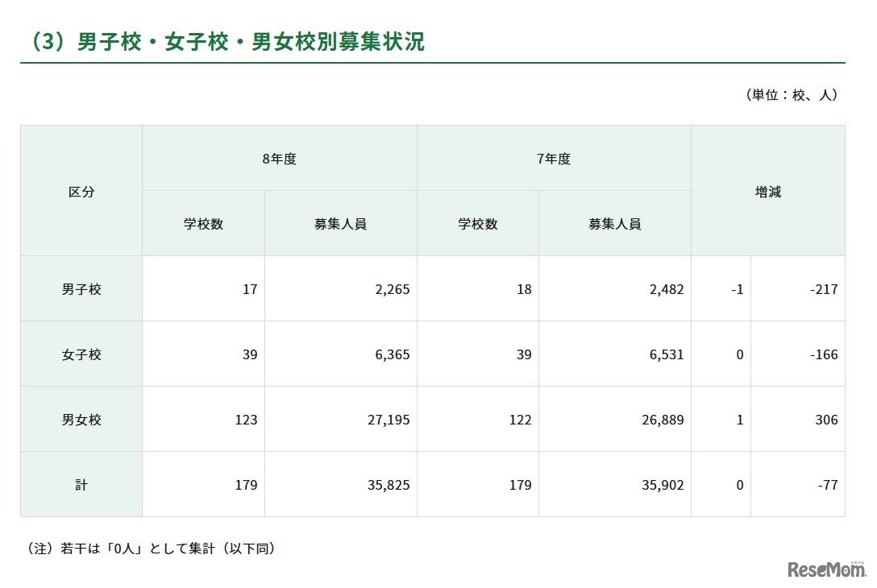Select the 学校数 header under 7年度
This screenshot has width=877, height=588.
[x=477, y=223]
